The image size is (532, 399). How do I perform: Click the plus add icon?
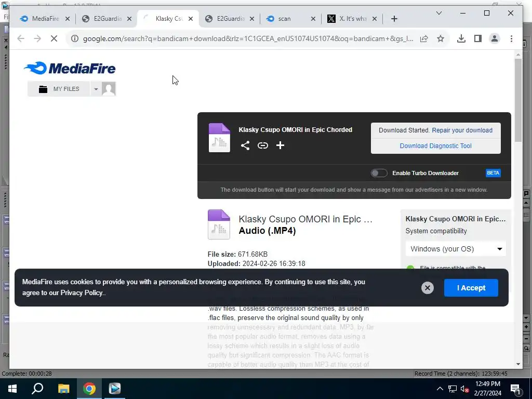tap(280, 145)
